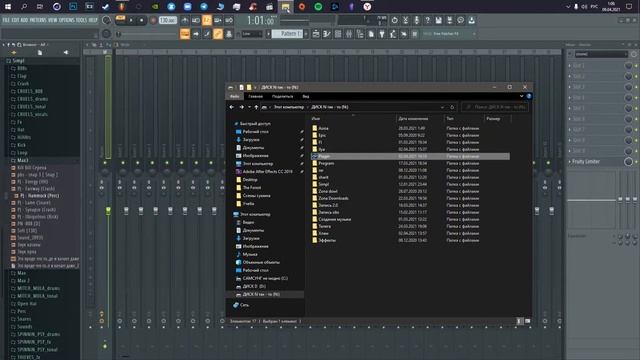Viewport: 640px width, 360px height.
Task: Open recent locations dropdown in Explorer
Action: (x=249, y=107)
